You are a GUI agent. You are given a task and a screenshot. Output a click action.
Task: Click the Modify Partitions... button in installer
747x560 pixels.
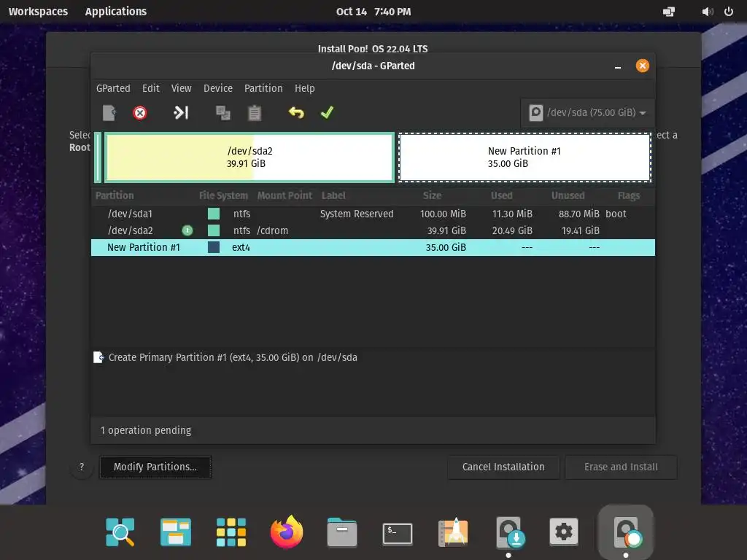click(x=155, y=467)
